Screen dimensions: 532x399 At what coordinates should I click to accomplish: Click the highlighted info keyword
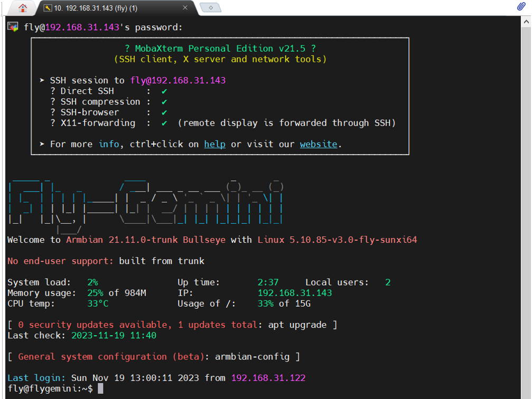click(x=109, y=144)
